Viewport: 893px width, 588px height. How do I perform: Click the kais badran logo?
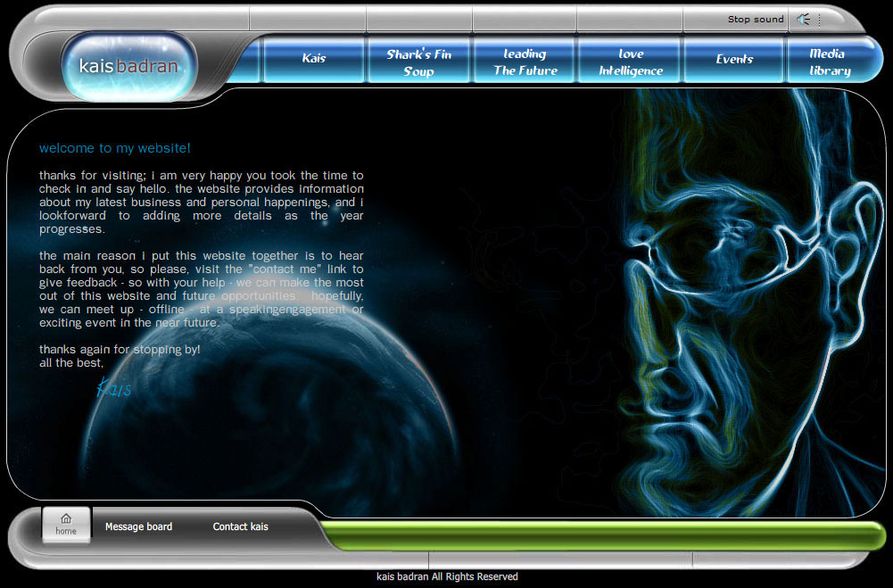(128, 67)
